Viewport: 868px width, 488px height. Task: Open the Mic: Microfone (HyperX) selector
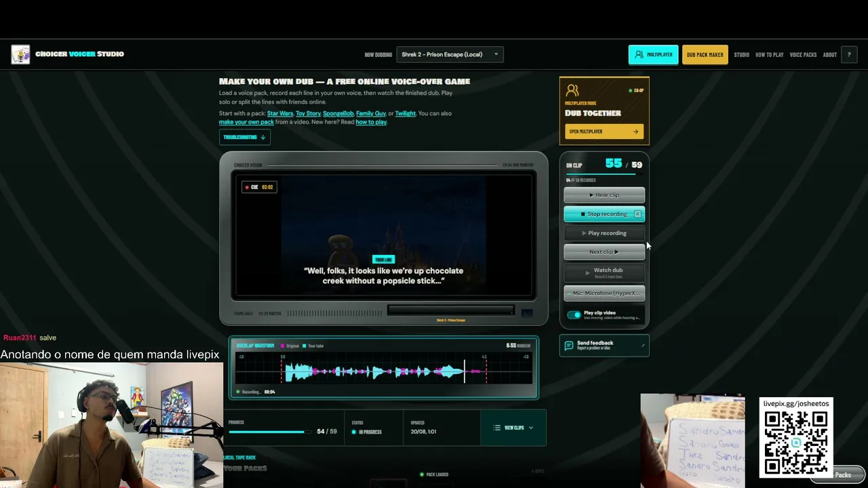tap(604, 293)
